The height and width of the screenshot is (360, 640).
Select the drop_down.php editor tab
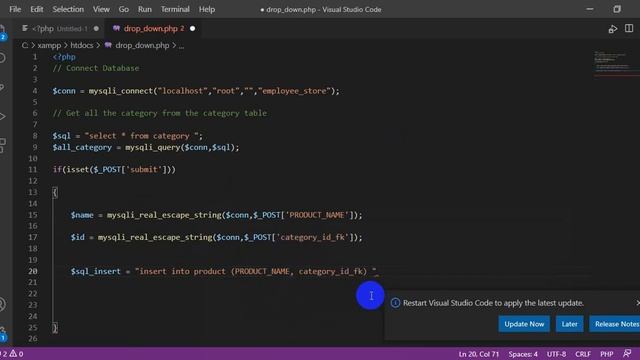click(154, 29)
